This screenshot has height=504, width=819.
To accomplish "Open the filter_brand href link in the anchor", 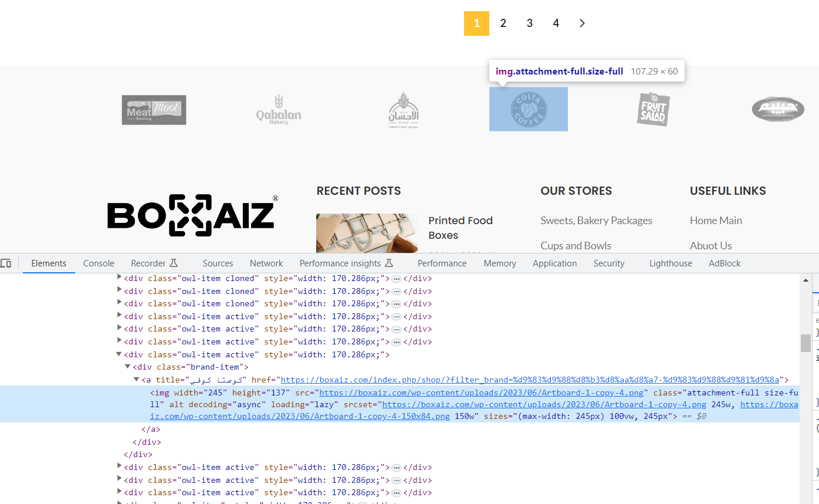I will pyautogui.click(x=530, y=380).
